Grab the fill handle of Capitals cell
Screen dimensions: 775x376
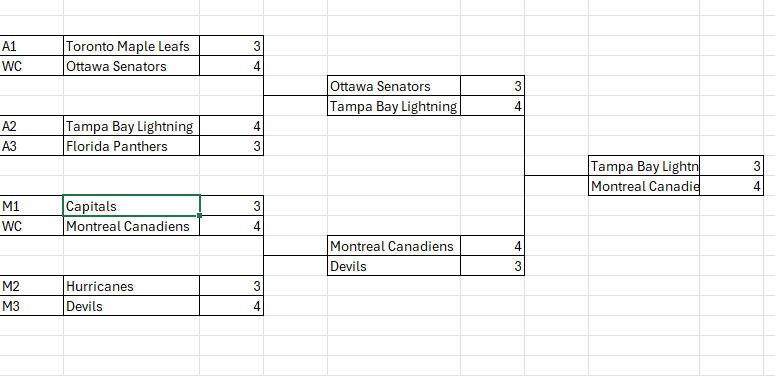[200, 215]
